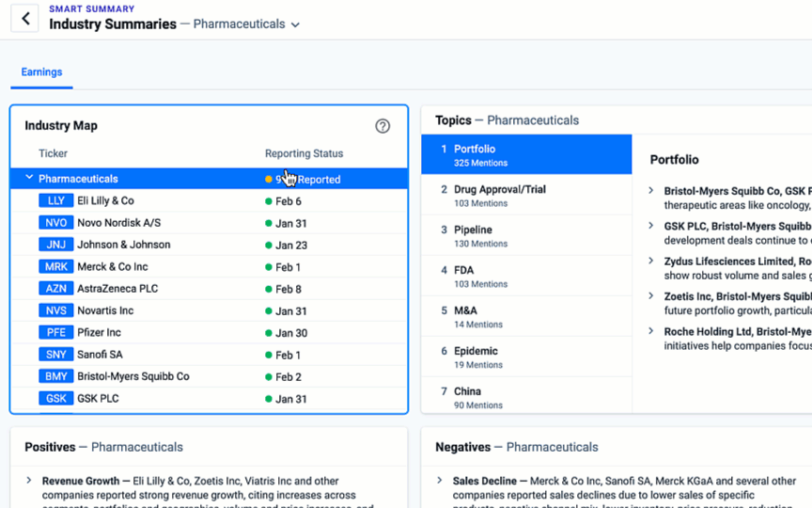Select the LLY ticker badge

56,200
